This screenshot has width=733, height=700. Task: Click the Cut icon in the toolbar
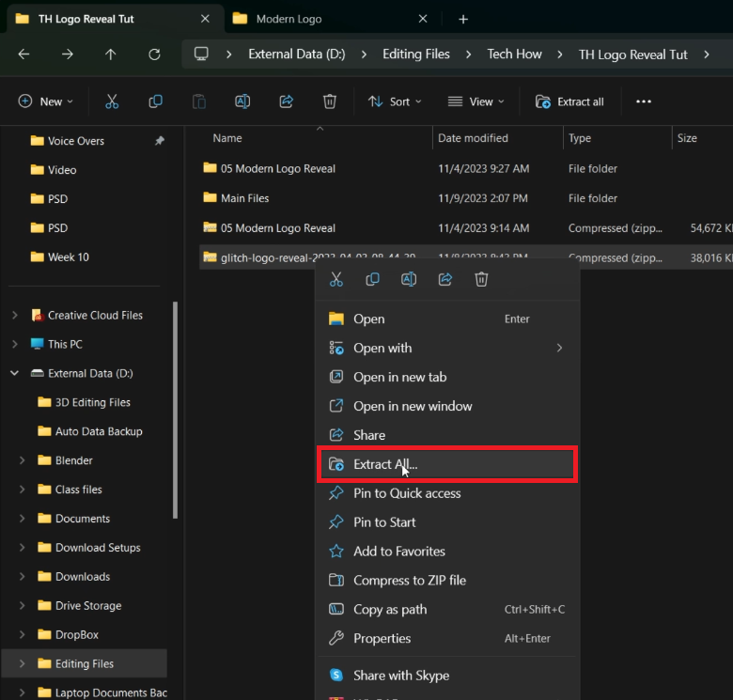pos(112,101)
